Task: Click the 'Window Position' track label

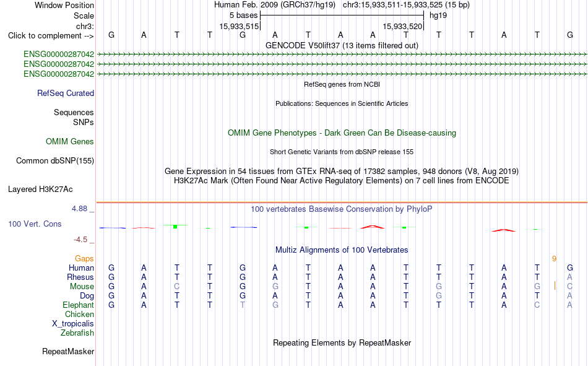Action: point(64,5)
